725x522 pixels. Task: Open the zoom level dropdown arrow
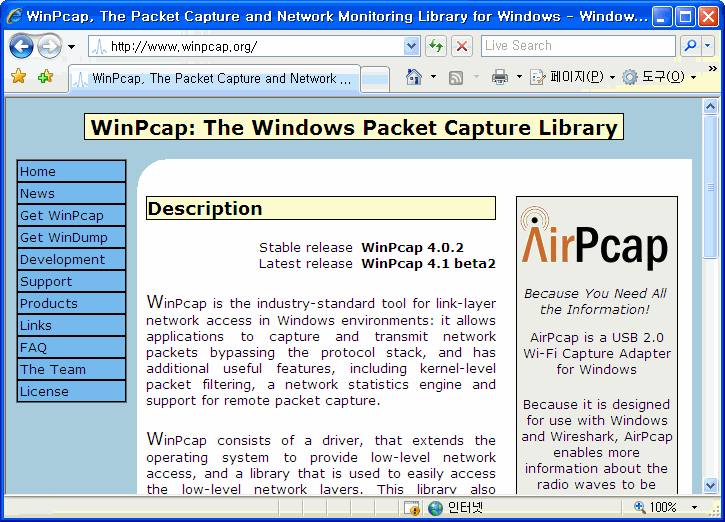[694, 508]
